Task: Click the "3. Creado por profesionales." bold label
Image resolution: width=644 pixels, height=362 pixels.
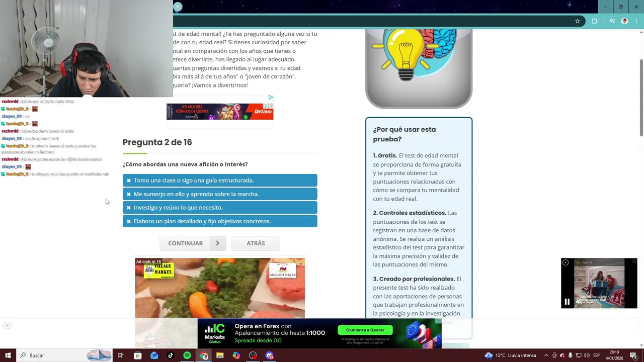Action: tap(414, 279)
